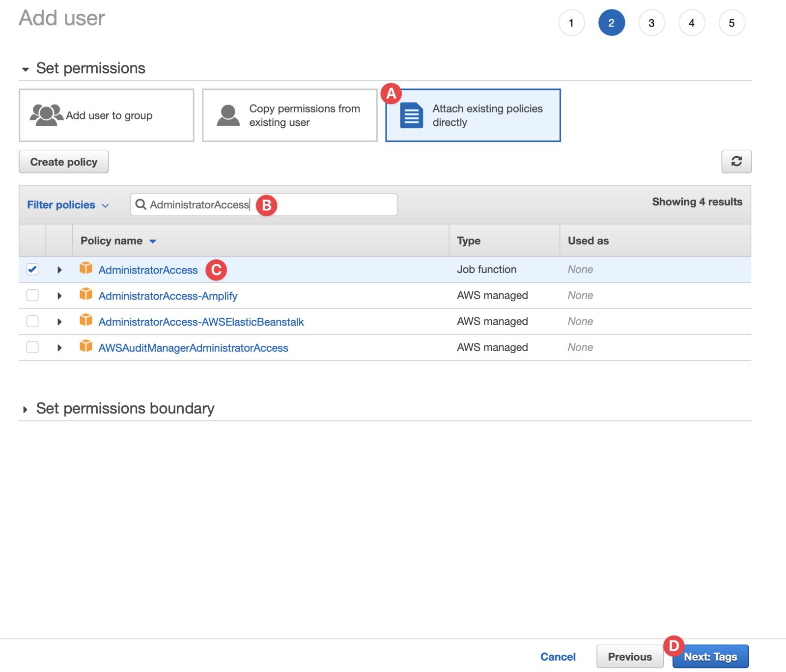Uncheck the AdministratorAccess policy checkbox
786x672 pixels.
point(32,269)
